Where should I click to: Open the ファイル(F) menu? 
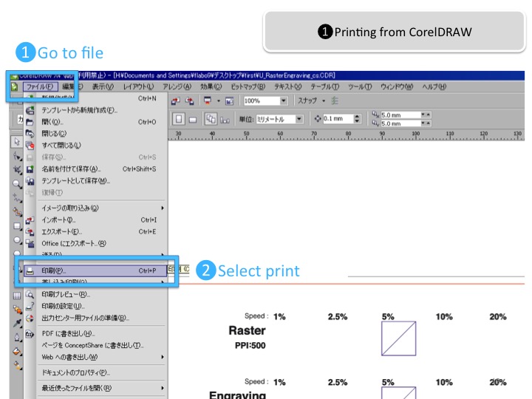40,86
